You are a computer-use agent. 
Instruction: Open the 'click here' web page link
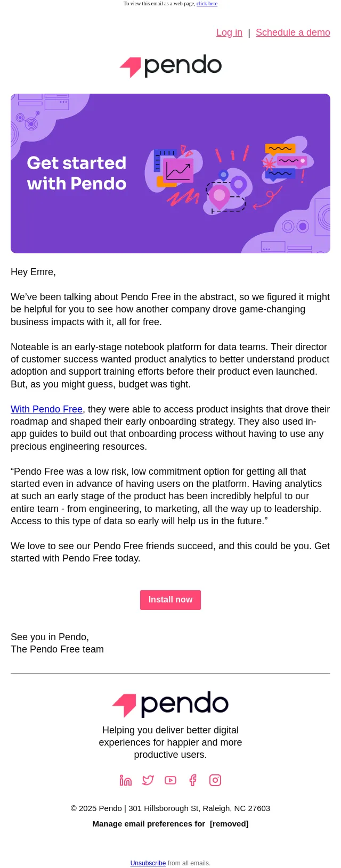coord(207,4)
